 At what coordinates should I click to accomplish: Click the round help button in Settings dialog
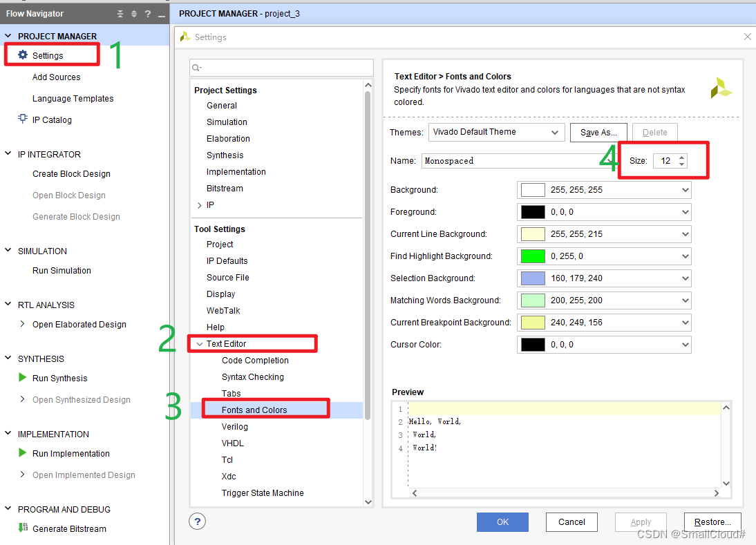click(197, 521)
